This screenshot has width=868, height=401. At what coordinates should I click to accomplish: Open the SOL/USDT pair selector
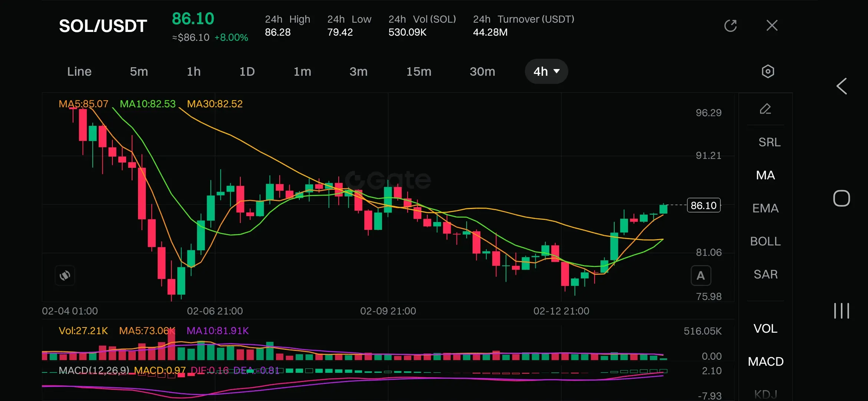[x=103, y=26]
